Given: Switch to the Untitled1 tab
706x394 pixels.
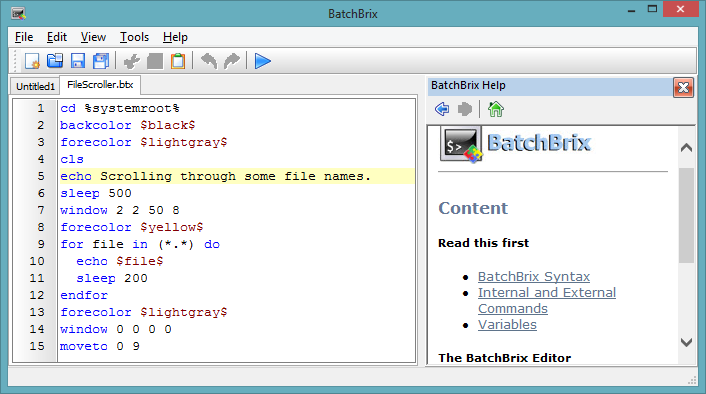Looking at the screenshot, I should click(x=35, y=86).
